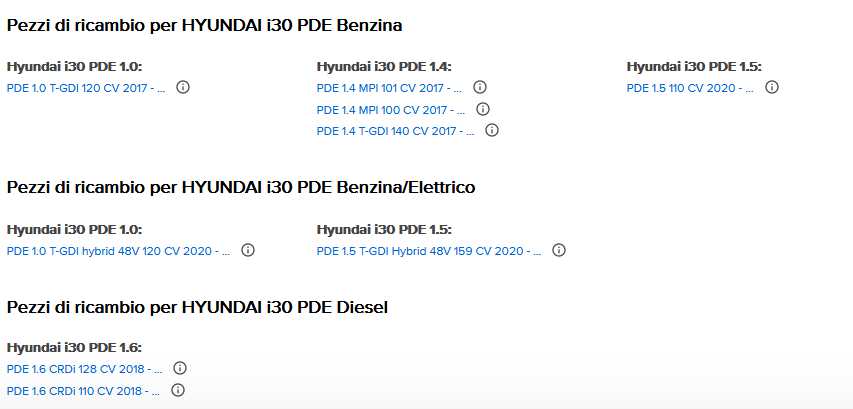Select PDE 1.6 CRDi 128 CV 2018 link
This screenshot has width=853, height=409.
84,369
